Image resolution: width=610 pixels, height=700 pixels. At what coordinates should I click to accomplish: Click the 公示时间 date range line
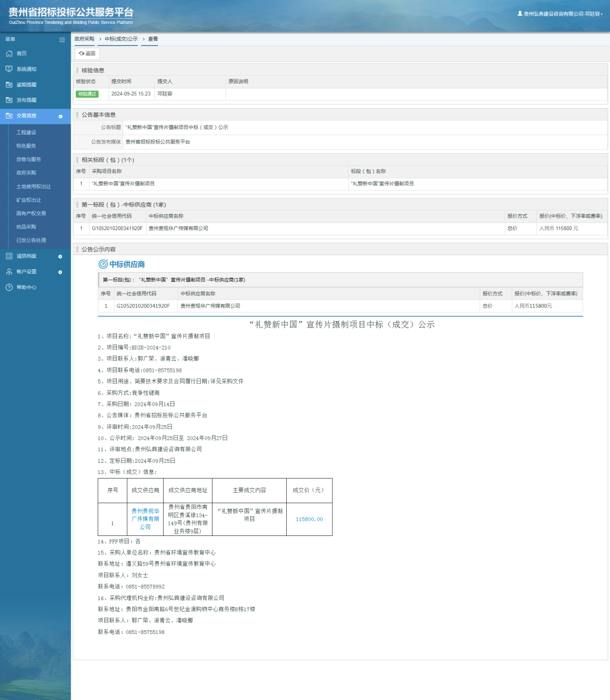click(x=163, y=438)
